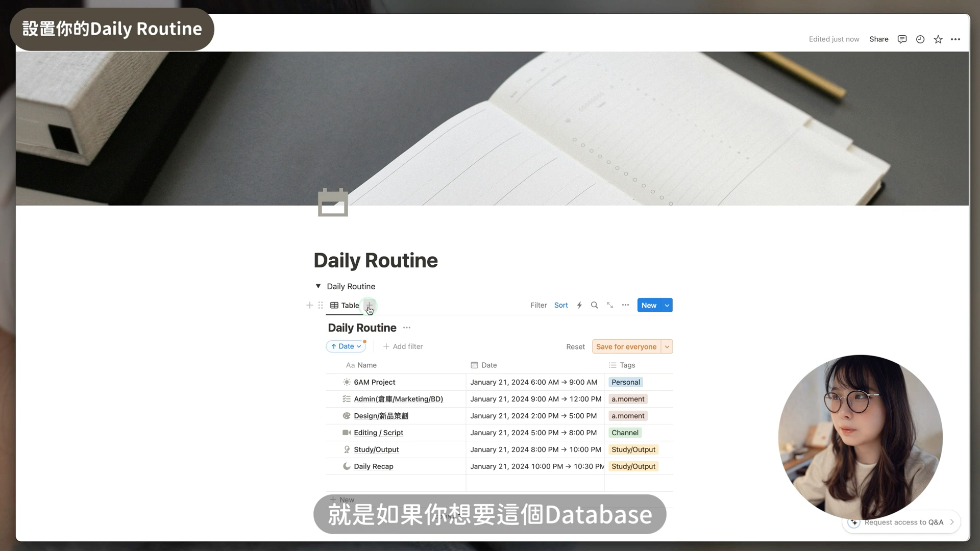
Task: Open the 6AM Project row
Action: tap(374, 382)
